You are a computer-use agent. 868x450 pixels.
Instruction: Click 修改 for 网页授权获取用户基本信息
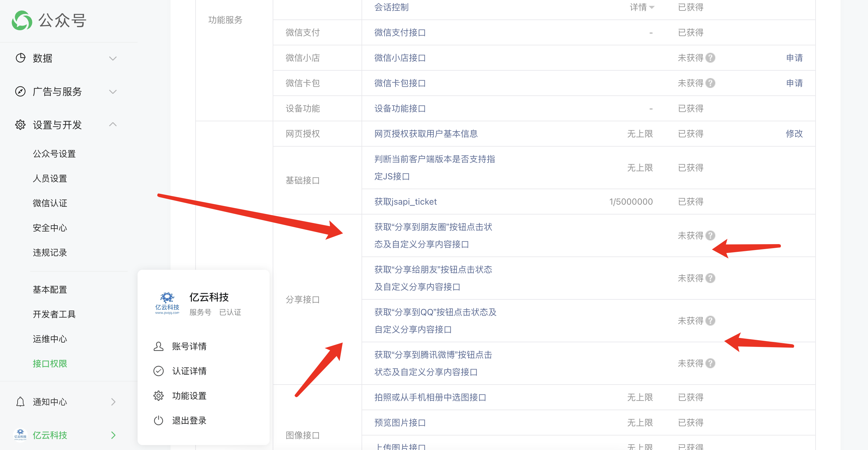tap(794, 134)
